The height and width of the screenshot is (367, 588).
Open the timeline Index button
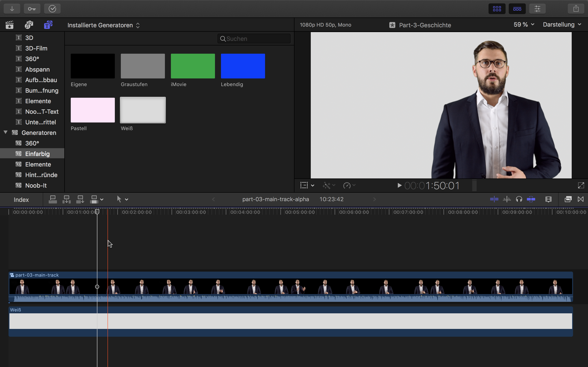(21, 200)
